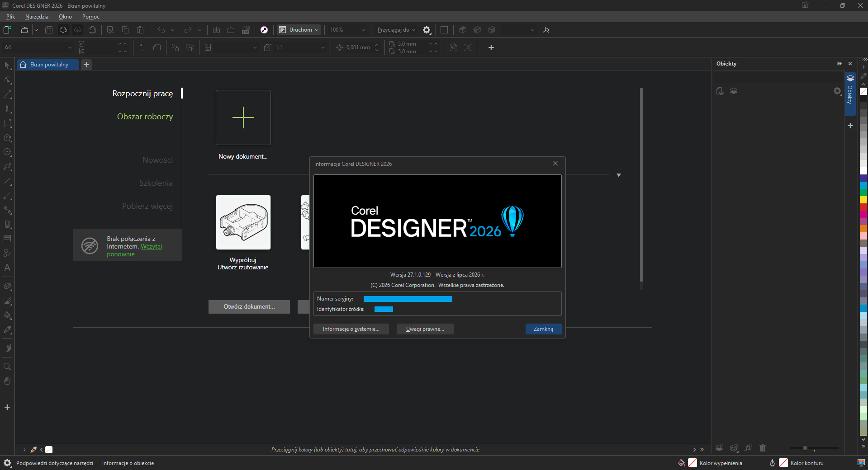Open options via the toolbar gear icon
Viewport: 868px width, 470px height.
tap(427, 30)
